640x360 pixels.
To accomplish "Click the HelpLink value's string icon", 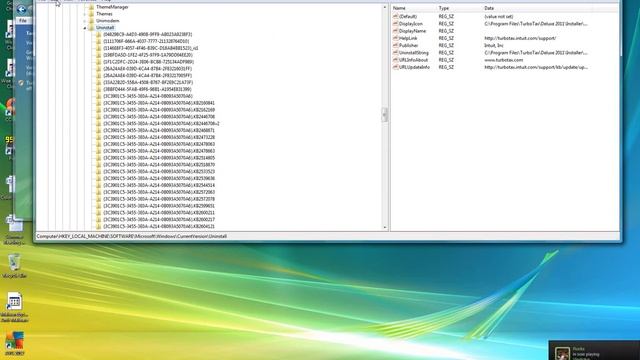I will [395, 38].
